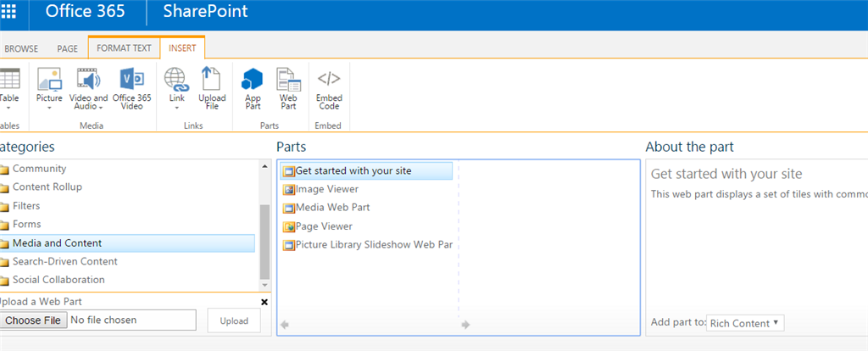Switch to the BROWSE tab
The image size is (868, 351).
pyautogui.click(x=21, y=48)
